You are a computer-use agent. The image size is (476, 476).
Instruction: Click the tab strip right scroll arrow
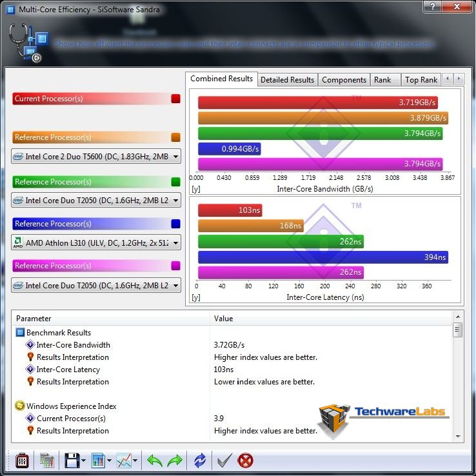click(x=459, y=79)
